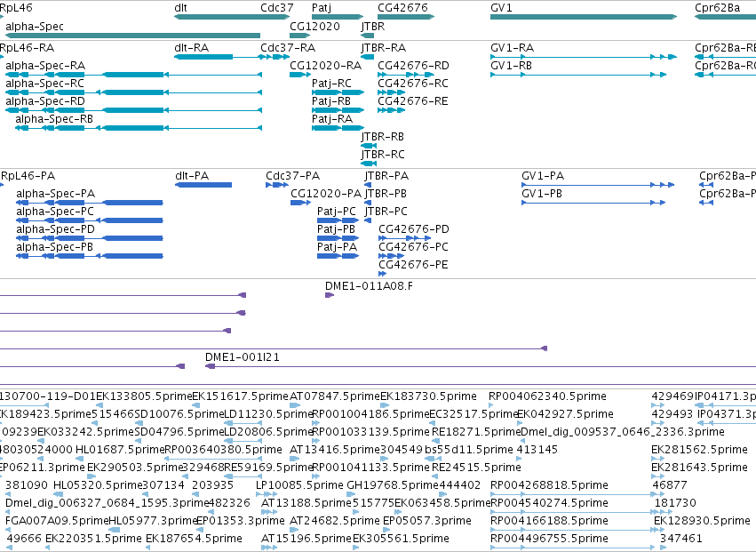
Task: Select transcript Patj-RB
Action: coord(338,110)
